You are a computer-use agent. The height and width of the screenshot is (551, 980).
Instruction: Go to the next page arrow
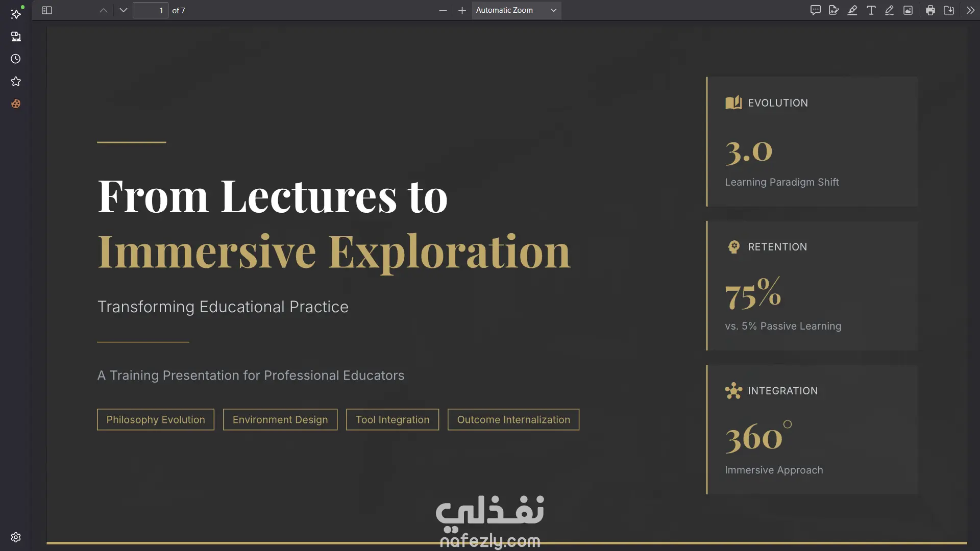click(123, 10)
